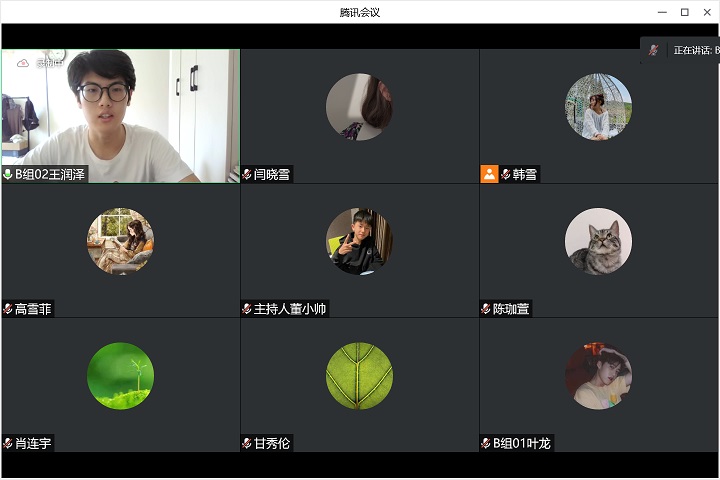
Task: Maximize the 腾讯会议 window
Action: pyautogui.click(x=684, y=12)
